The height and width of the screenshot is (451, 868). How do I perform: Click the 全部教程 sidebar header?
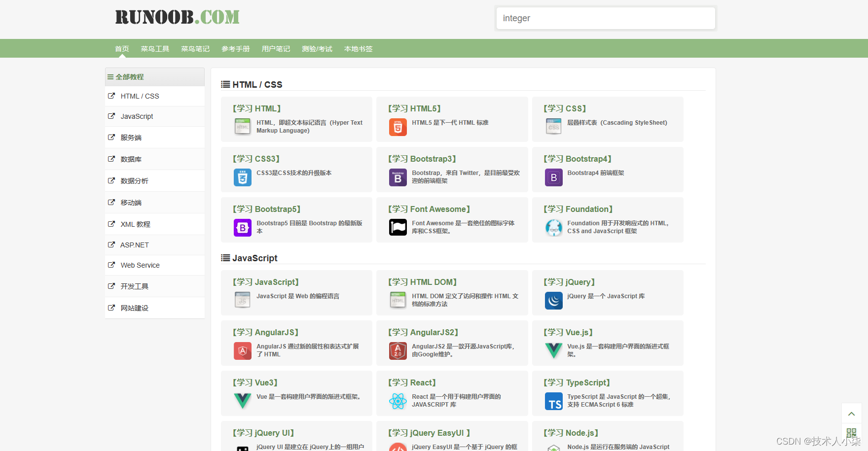(x=155, y=77)
